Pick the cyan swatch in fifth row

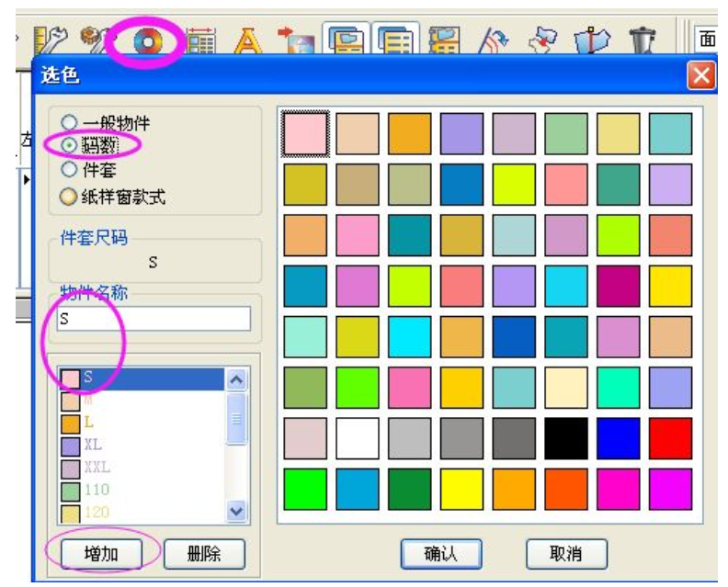(410, 337)
